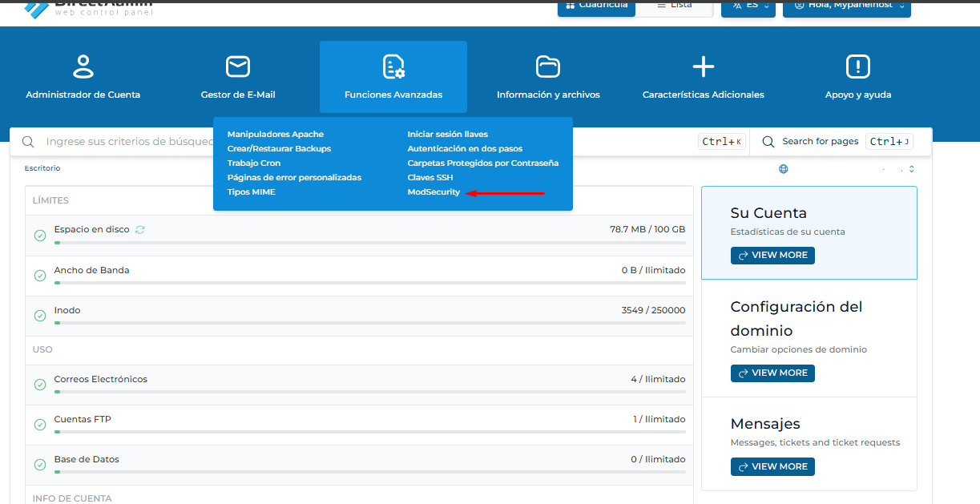
Task: Expand the domain selector chevron arrows
Action: pos(911,169)
